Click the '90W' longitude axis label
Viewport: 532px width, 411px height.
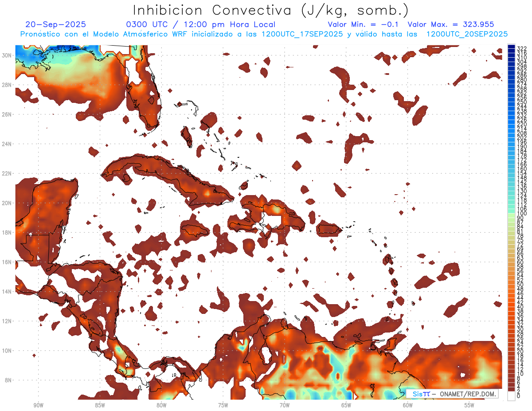coord(39,405)
